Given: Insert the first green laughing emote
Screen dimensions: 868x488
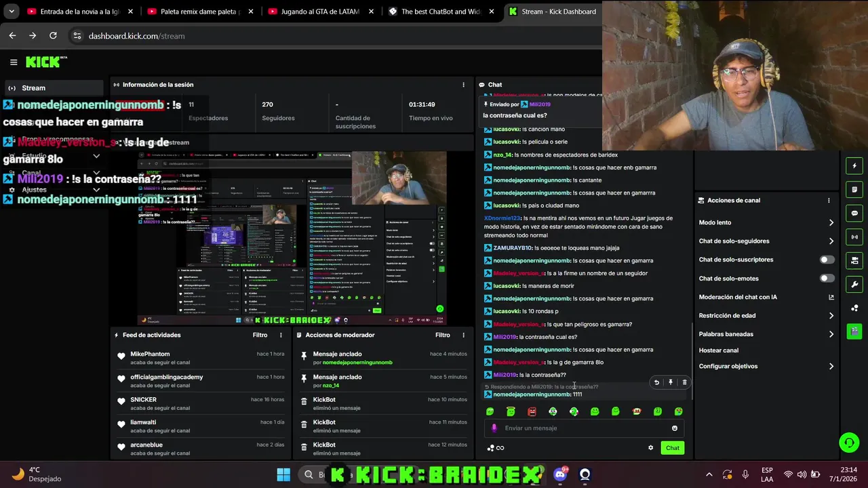Looking at the screenshot, I should point(490,411).
